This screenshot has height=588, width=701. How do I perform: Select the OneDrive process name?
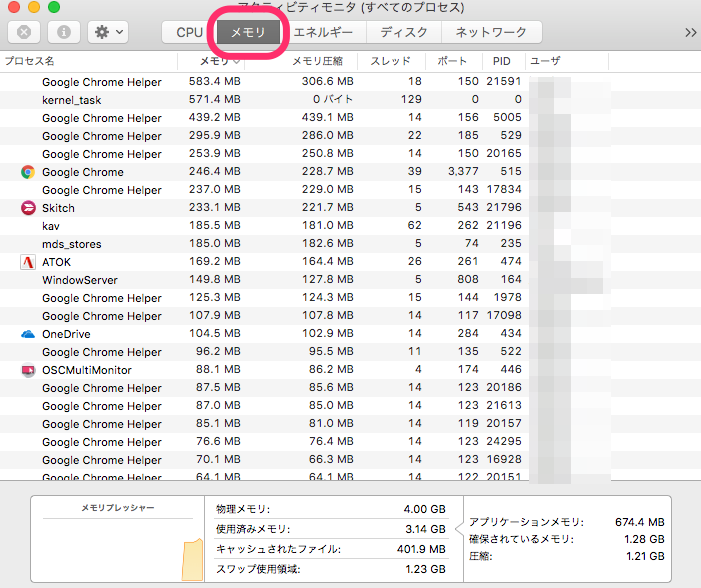point(66,334)
